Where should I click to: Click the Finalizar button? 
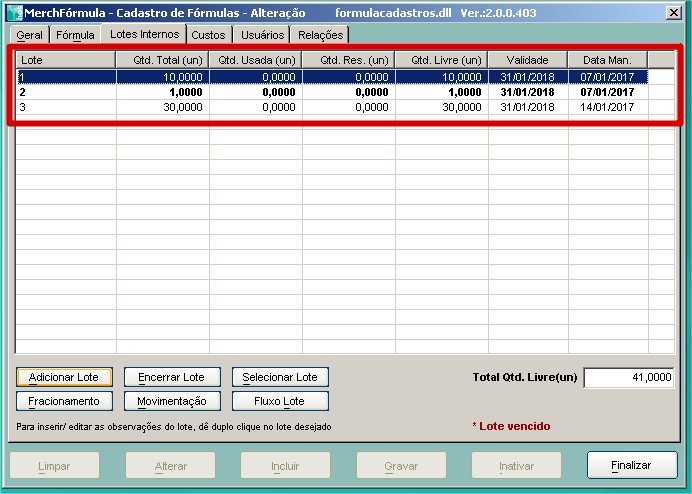pyautogui.click(x=630, y=465)
